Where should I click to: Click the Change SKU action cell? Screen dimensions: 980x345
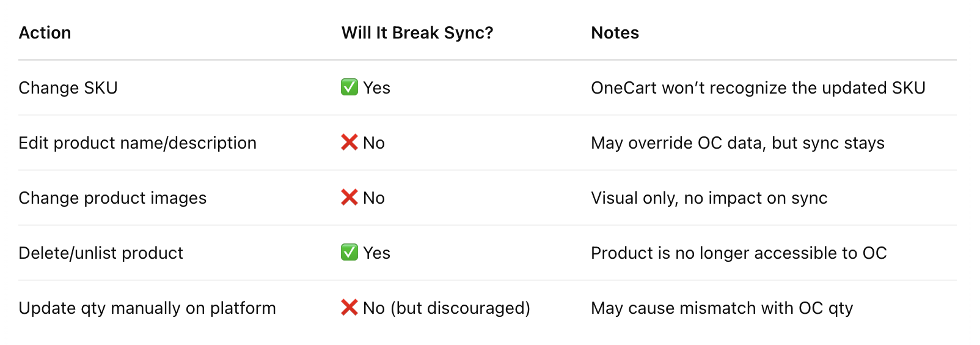(x=68, y=88)
